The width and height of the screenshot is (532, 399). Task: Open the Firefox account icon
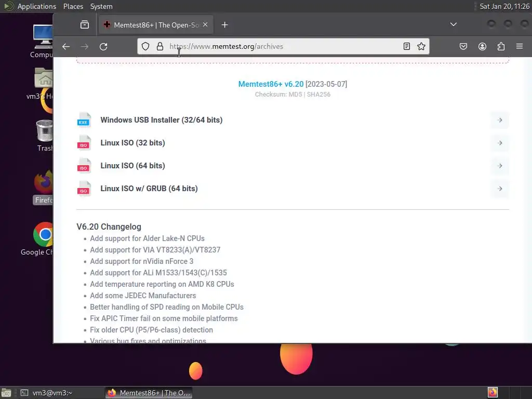(x=482, y=46)
